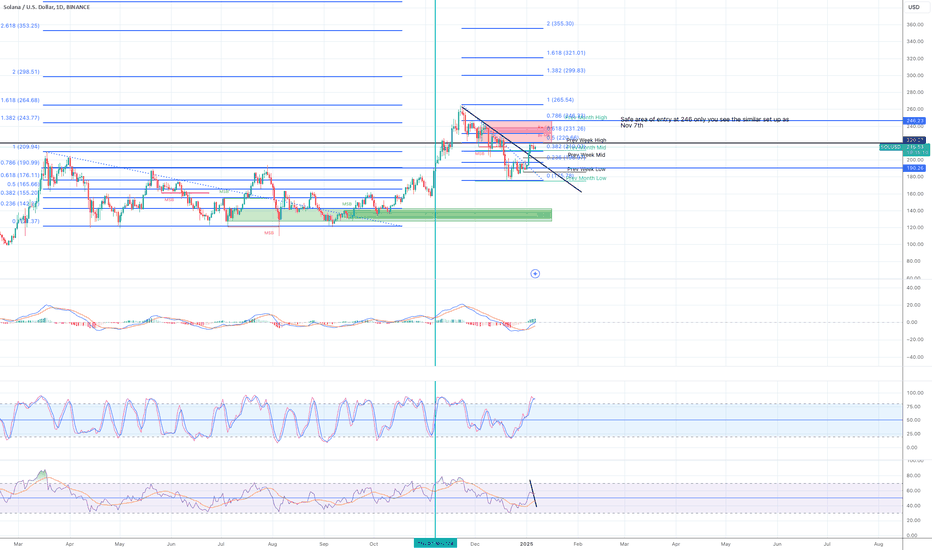This screenshot has height=550, width=932.
Task: Click the 140.00 price axis value
Action: [x=915, y=211]
